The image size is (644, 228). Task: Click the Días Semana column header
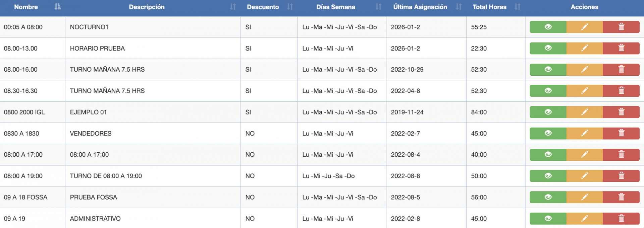(335, 7)
